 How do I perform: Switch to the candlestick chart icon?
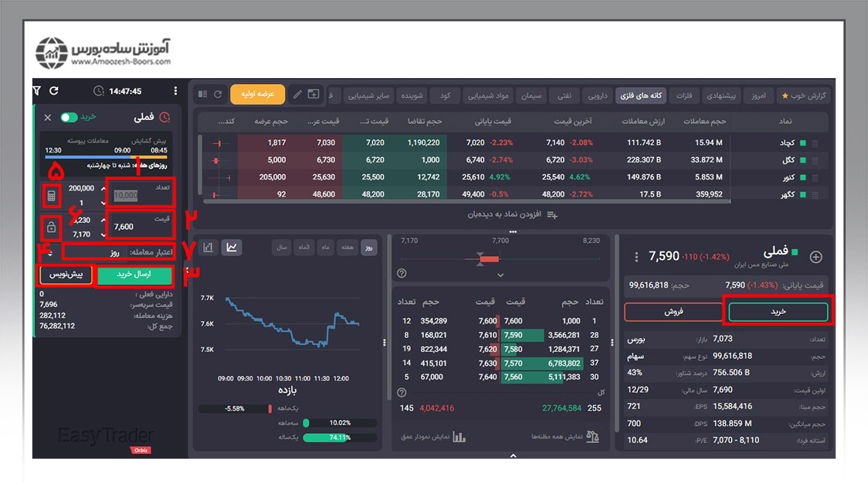208,247
